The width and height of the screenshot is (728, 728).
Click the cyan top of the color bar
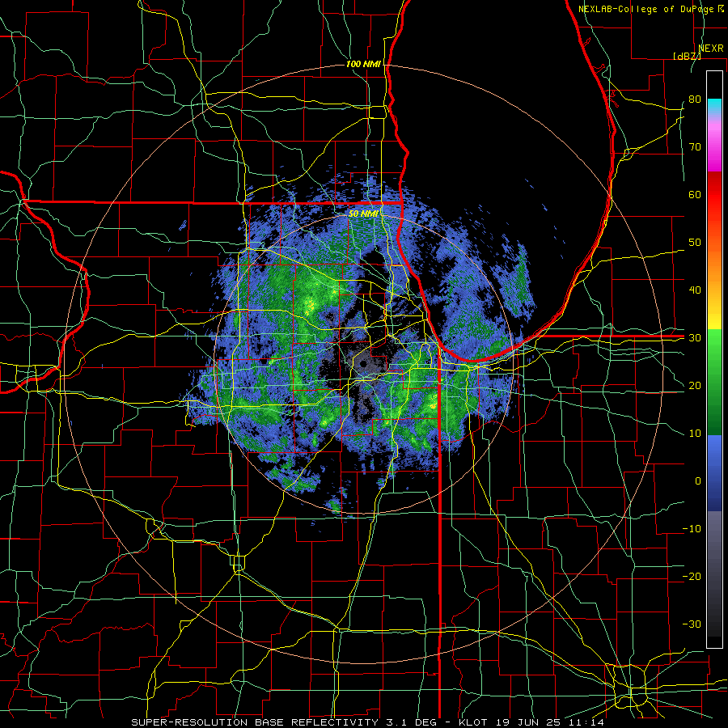[714, 106]
